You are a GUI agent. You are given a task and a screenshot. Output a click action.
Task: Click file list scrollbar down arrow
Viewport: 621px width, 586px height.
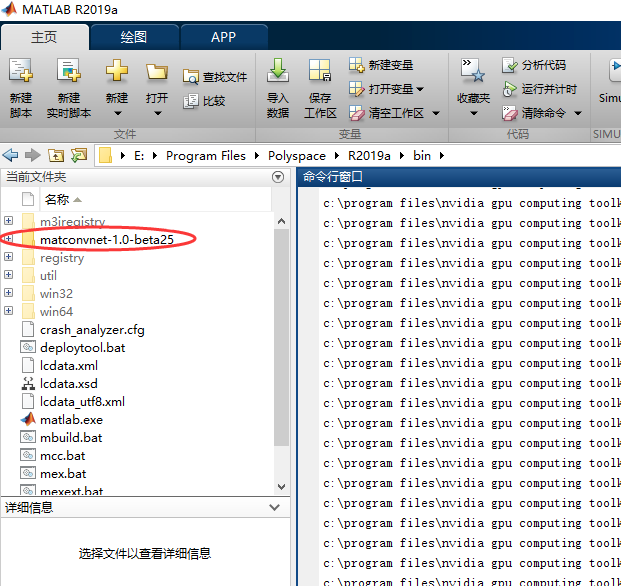pos(282,487)
